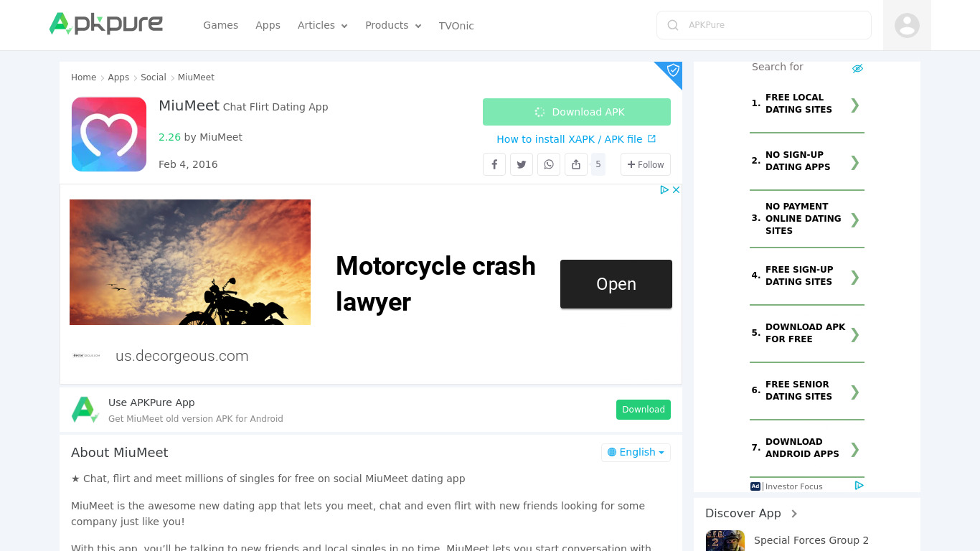Open AdChoices icon in Investor Focus ad

859,486
